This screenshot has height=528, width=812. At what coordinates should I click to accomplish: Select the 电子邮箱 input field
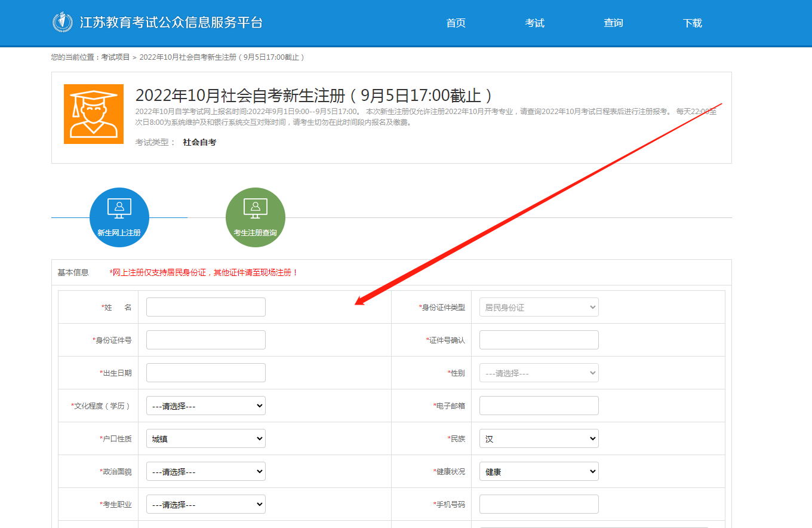coord(539,406)
